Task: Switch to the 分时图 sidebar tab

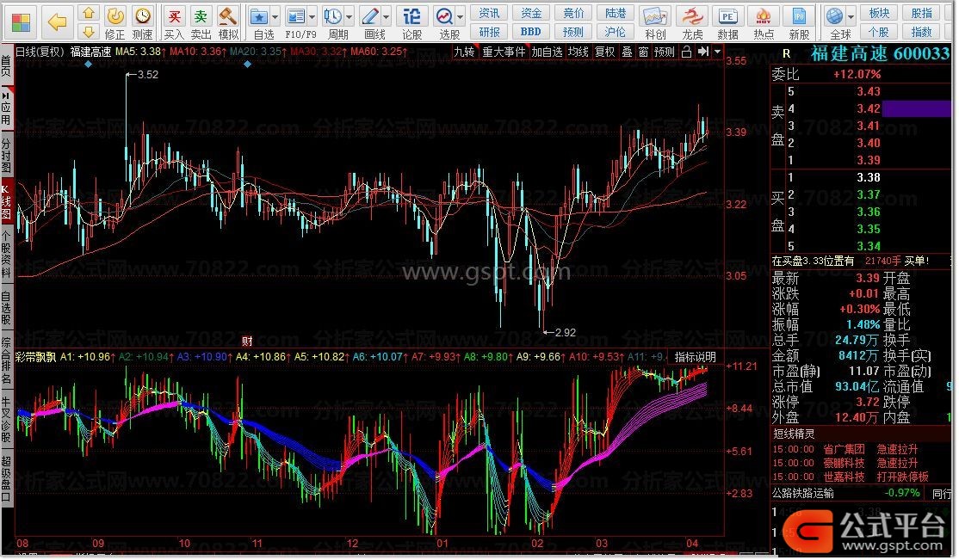Action: pyautogui.click(x=6, y=156)
